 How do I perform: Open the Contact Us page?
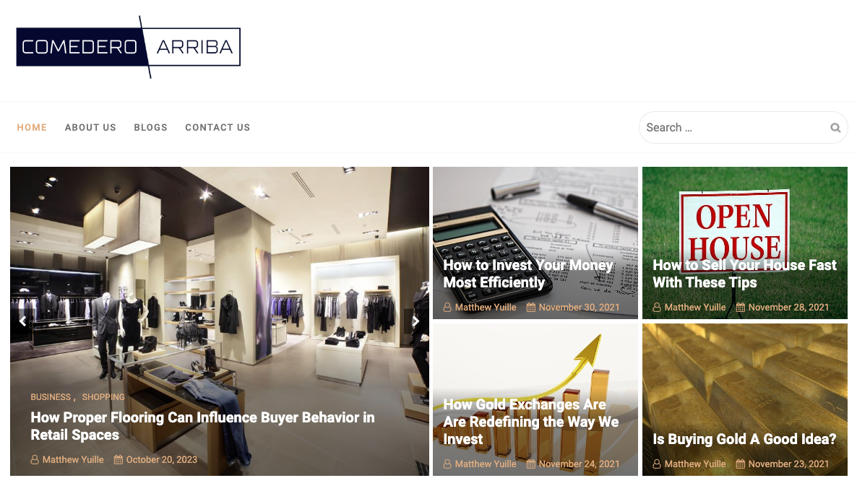click(218, 127)
